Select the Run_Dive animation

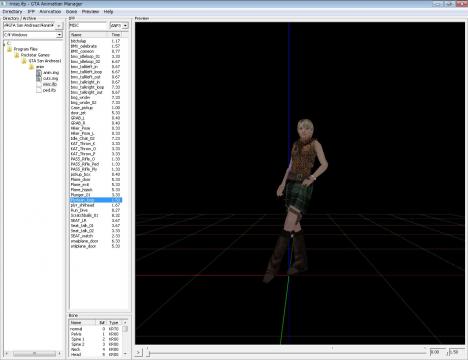coord(96,210)
